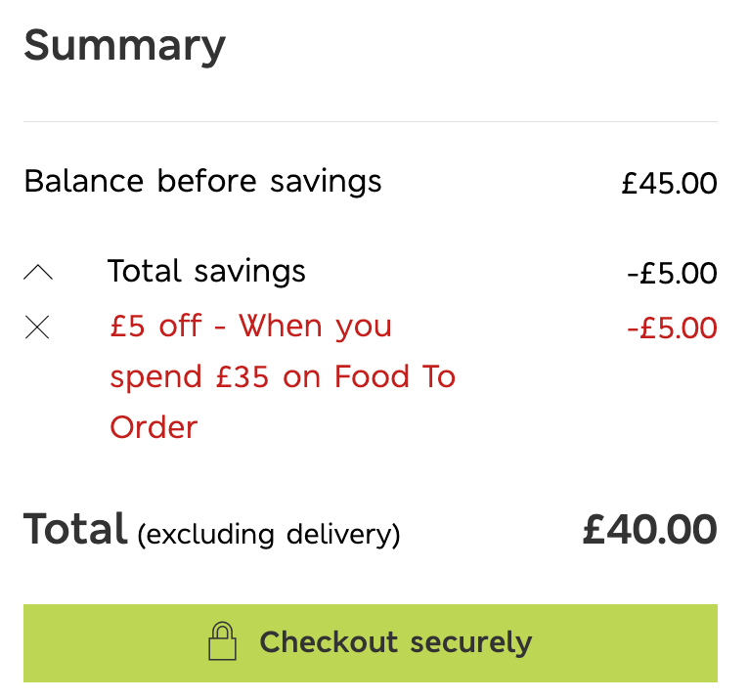This screenshot has height=700, width=749.
Task: Click the £45.00 balance amount
Action: (669, 183)
